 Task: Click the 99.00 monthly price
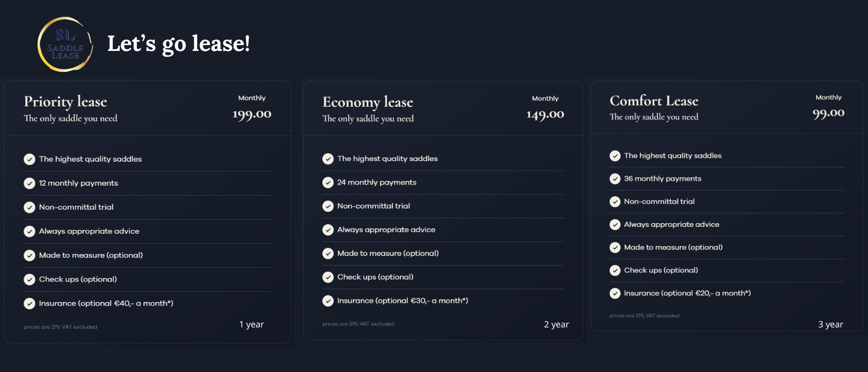click(x=829, y=113)
